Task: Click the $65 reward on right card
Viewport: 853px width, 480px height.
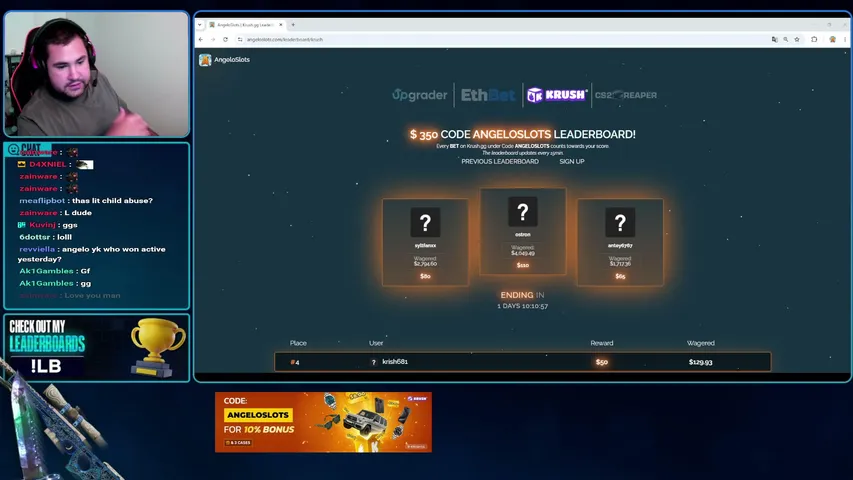Action: (x=620, y=276)
